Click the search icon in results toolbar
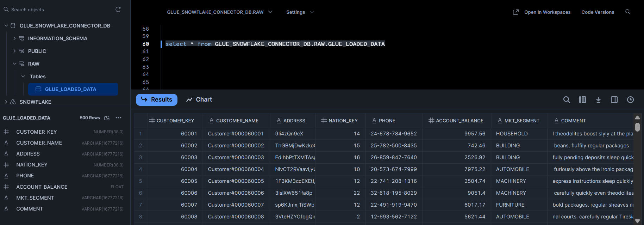Image resolution: width=644 pixels, height=225 pixels. [x=567, y=100]
